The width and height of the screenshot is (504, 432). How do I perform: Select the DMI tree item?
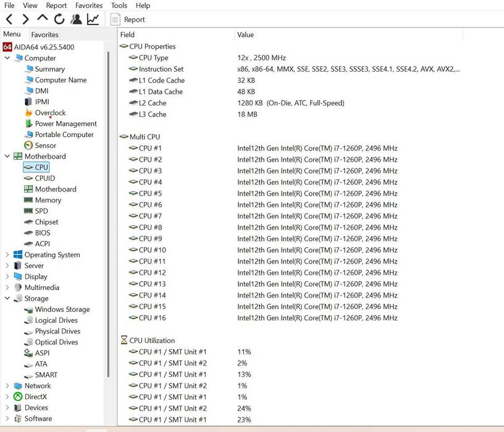pos(41,91)
